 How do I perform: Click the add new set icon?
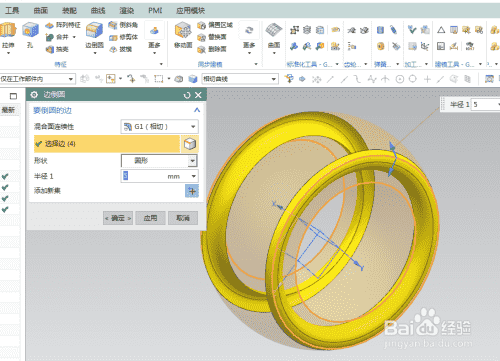point(192,191)
